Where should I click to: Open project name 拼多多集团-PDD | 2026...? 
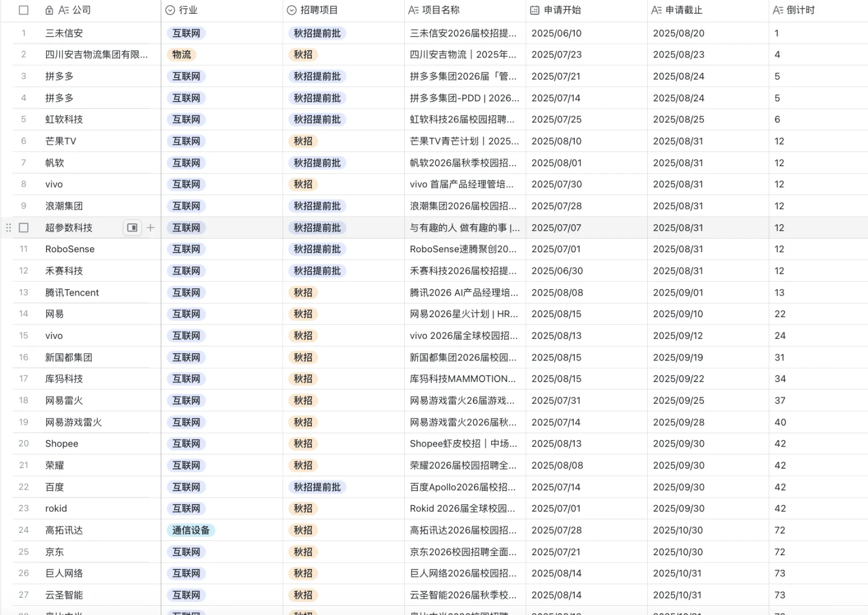[x=464, y=98]
